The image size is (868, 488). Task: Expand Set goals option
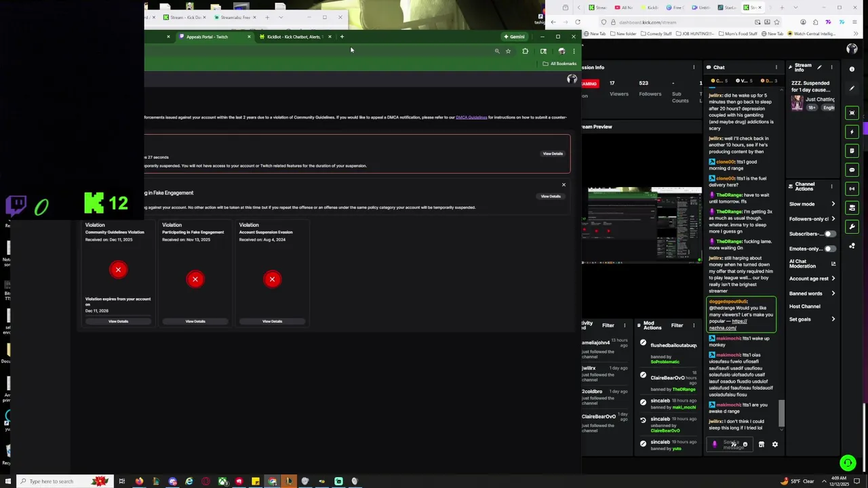812,319
